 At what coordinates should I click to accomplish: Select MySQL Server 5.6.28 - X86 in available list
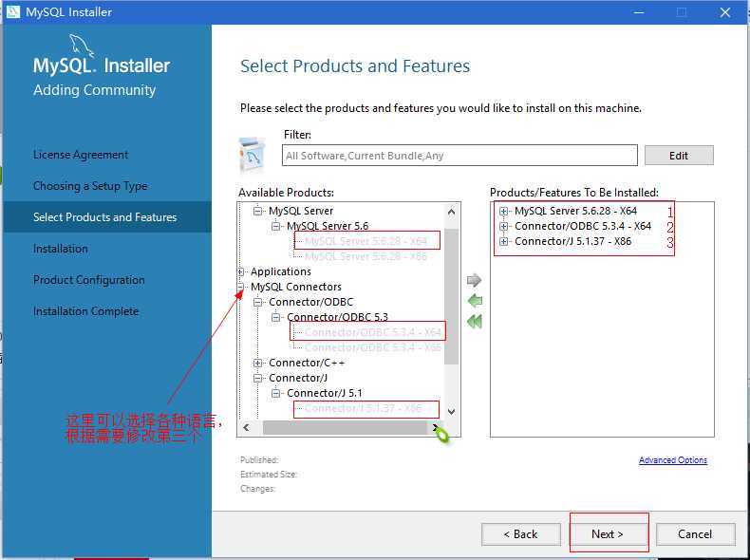pyautogui.click(x=366, y=256)
